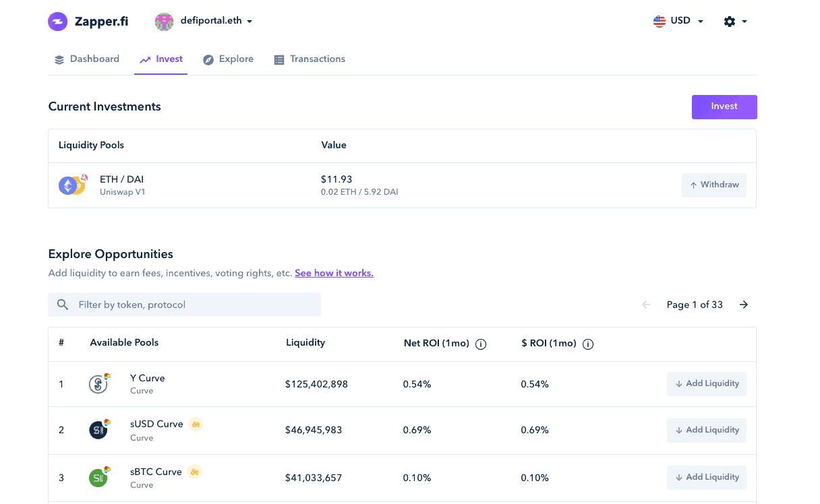Image resolution: width=820 pixels, height=504 pixels.
Task: Expand the caret next to settings gear
Action: (x=744, y=22)
